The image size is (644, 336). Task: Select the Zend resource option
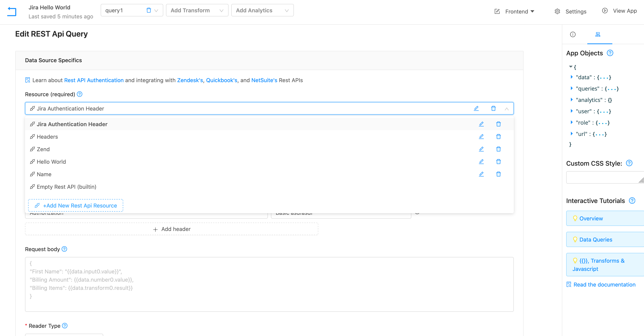pyautogui.click(x=269, y=149)
